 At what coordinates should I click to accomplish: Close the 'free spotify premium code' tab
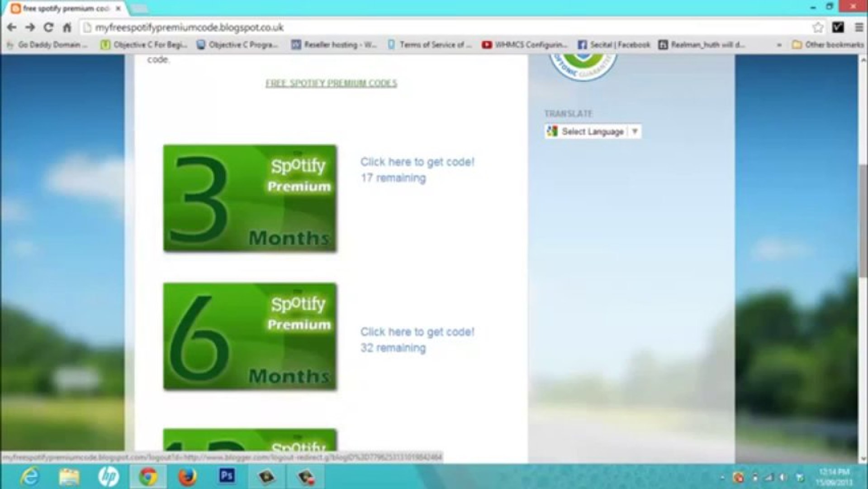point(118,9)
